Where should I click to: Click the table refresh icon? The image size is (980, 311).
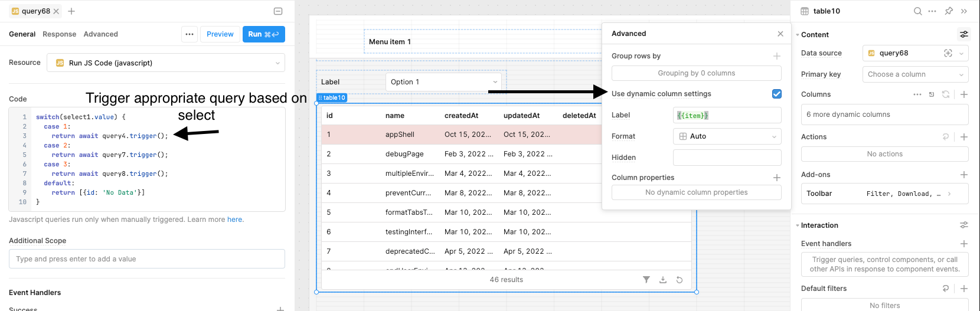point(680,280)
